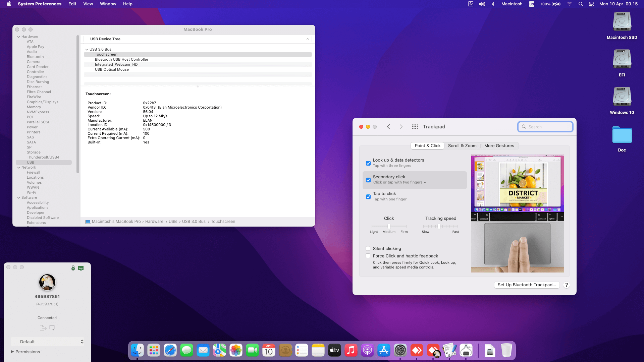Open the help question mark button

(567, 285)
